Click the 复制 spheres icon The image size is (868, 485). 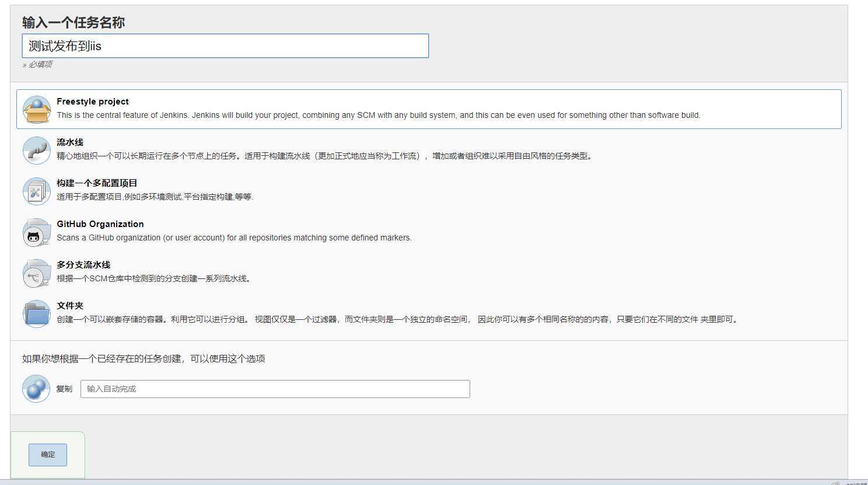click(36, 389)
